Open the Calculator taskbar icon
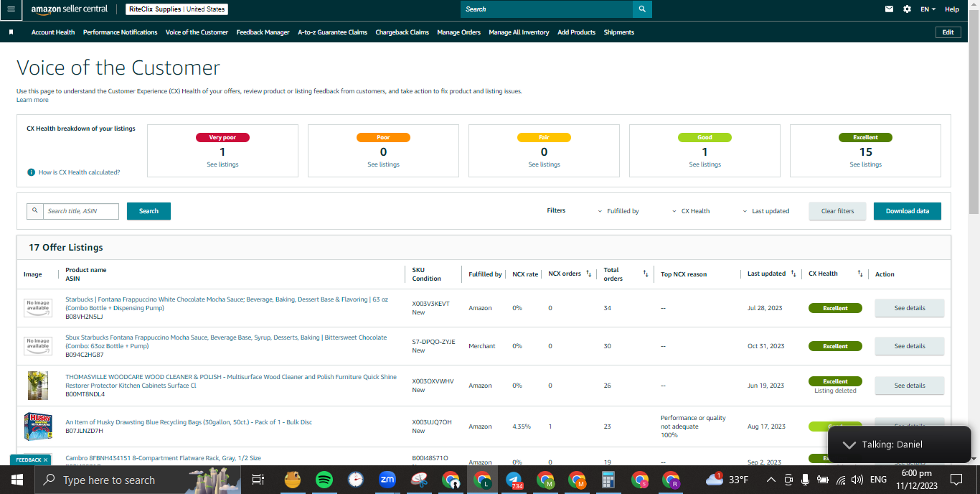The height and width of the screenshot is (494, 980). pyautogui.click(x=608, y=480)
